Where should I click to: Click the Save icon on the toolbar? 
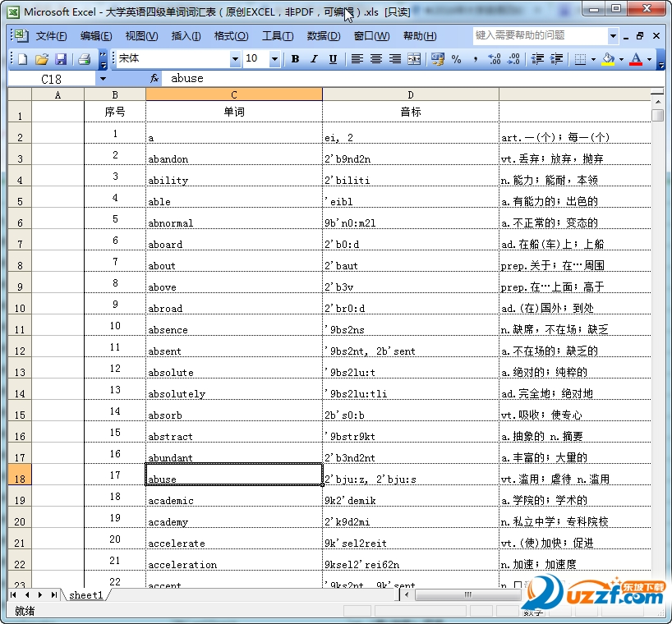(x=61, y=59)
